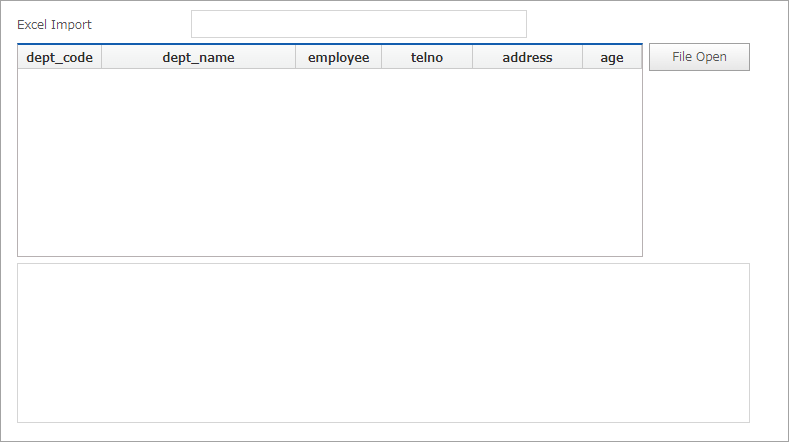Viewport: 789px width, 442px height.
Task: Sort by the dept_code column header
Action: (59, 58)
